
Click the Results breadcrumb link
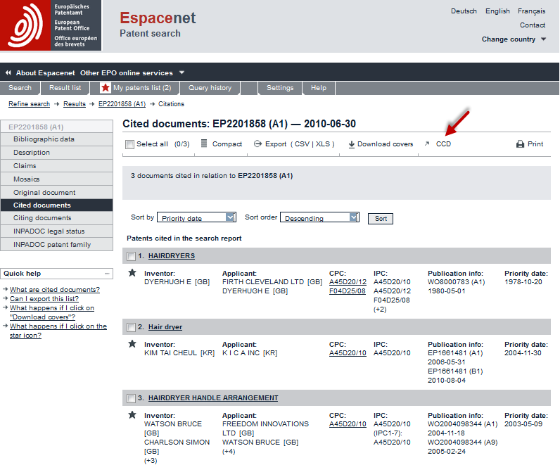coord(74,104)
